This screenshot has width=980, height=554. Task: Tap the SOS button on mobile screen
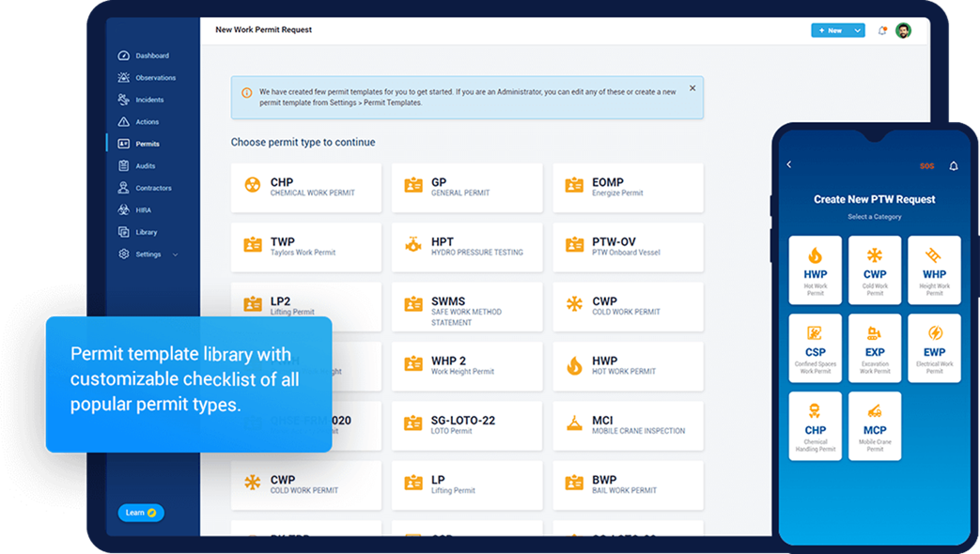tap(927, 164)
